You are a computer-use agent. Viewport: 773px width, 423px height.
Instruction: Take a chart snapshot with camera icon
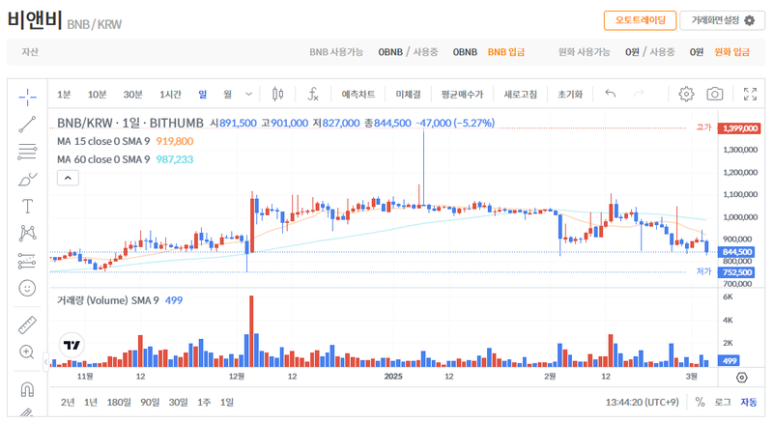[x=714, y=94]
